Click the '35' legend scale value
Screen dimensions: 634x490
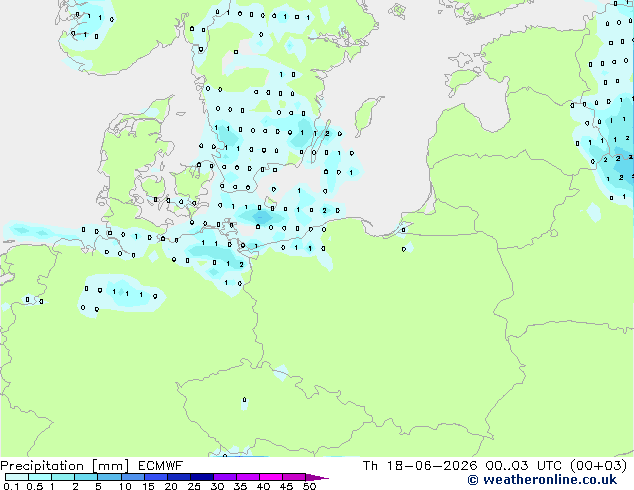pos(240,486)
